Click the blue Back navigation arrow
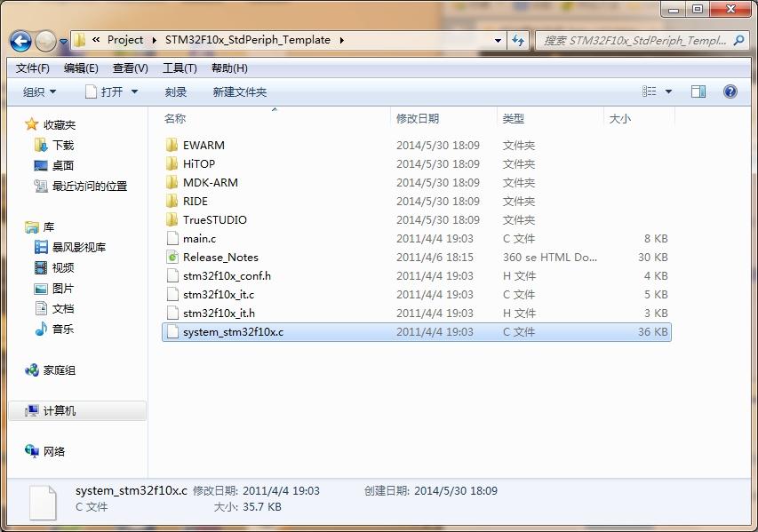This screenshot has width=758, height=532. pyautogui.click(x=20, y=41)
